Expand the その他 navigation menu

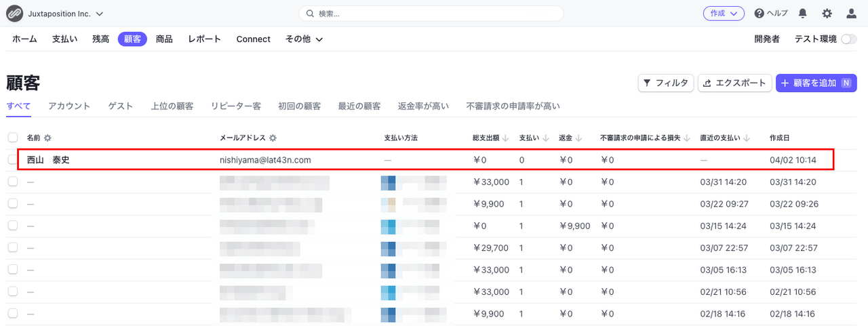click(x=304, y=39)
